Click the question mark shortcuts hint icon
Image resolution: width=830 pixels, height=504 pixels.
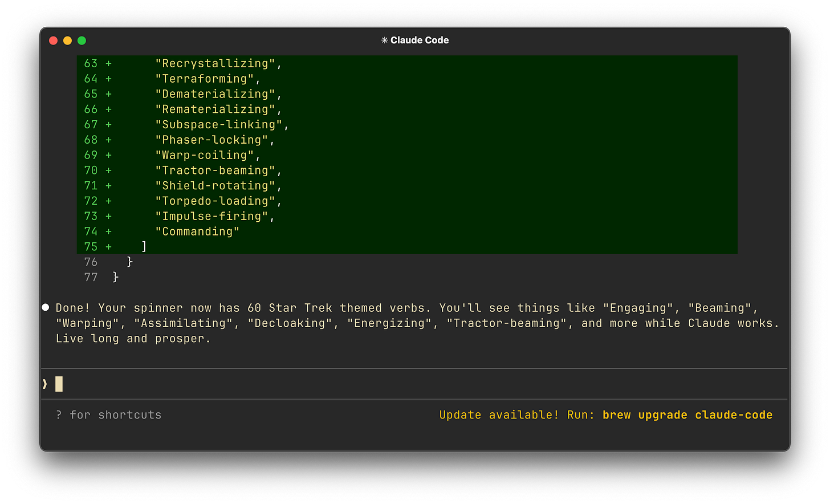59,414
